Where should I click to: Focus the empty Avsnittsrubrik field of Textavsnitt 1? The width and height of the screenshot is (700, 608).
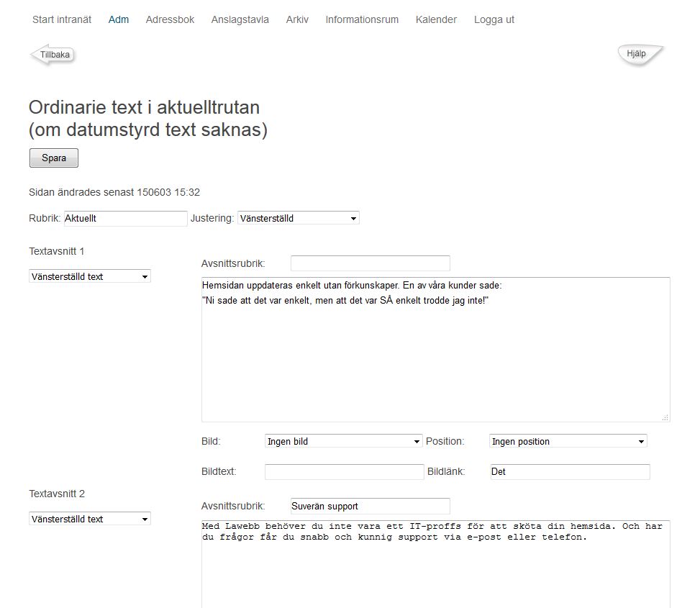click(x=370, y=263)
